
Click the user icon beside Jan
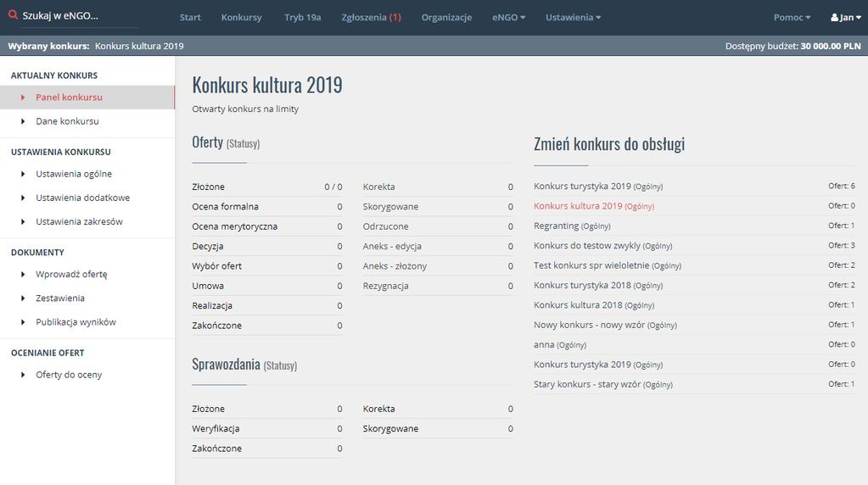834,18
